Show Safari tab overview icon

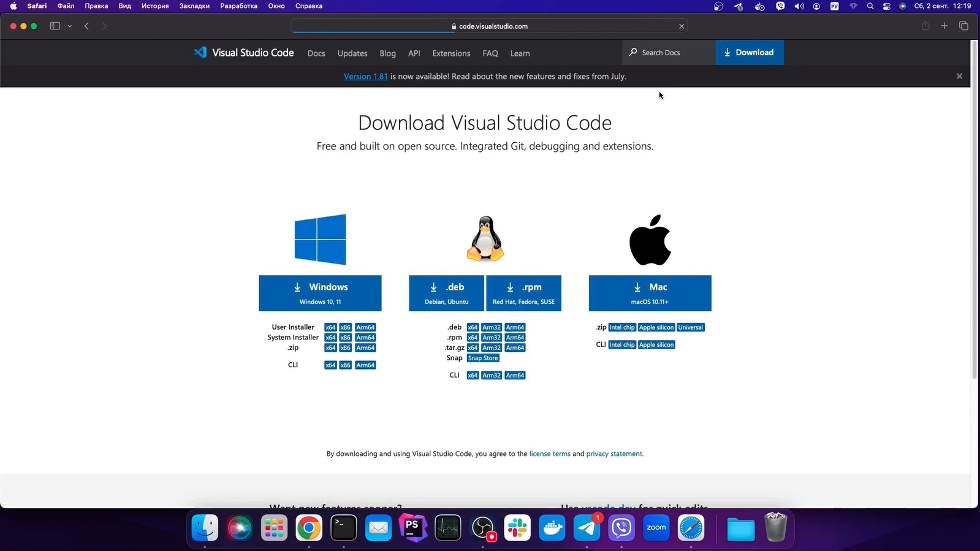point(963,26)
